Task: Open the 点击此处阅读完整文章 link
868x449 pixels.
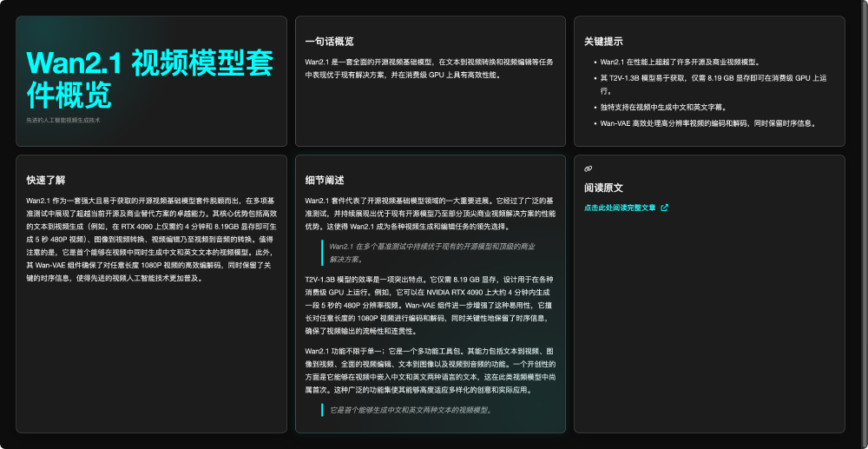Action: [626, 208]
